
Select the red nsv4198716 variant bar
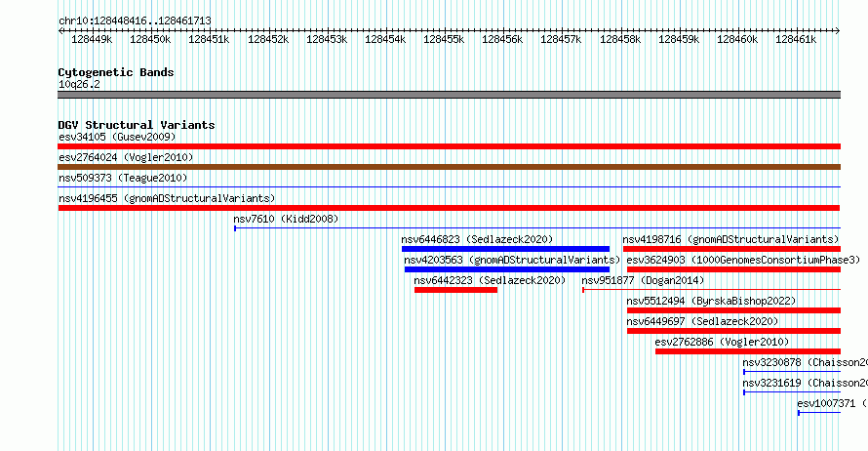pyautogui.click(x=731, y=249)
